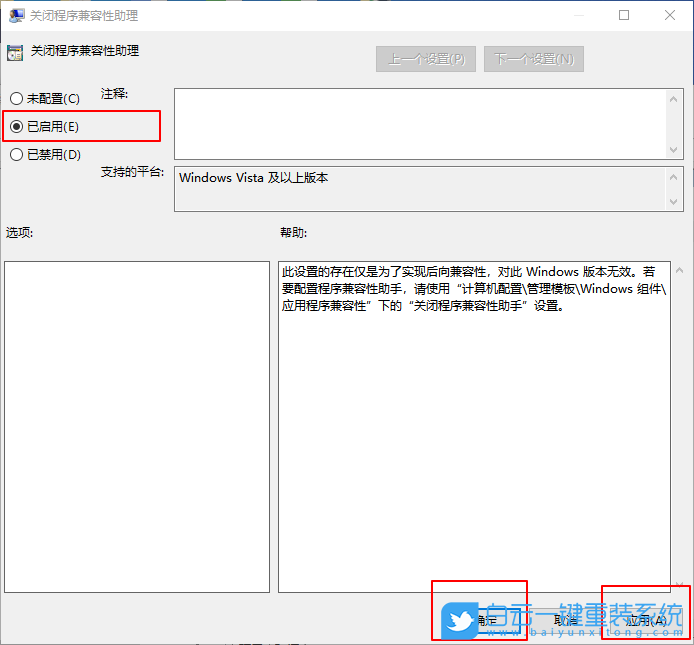Click the 取消 button
This screenshot has width=694, height=645.
566,621
